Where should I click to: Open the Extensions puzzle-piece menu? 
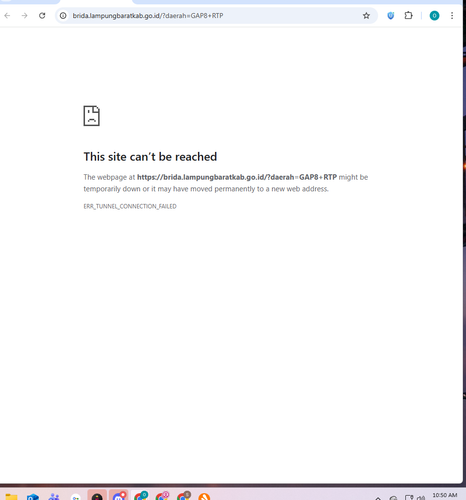(408, 16)
